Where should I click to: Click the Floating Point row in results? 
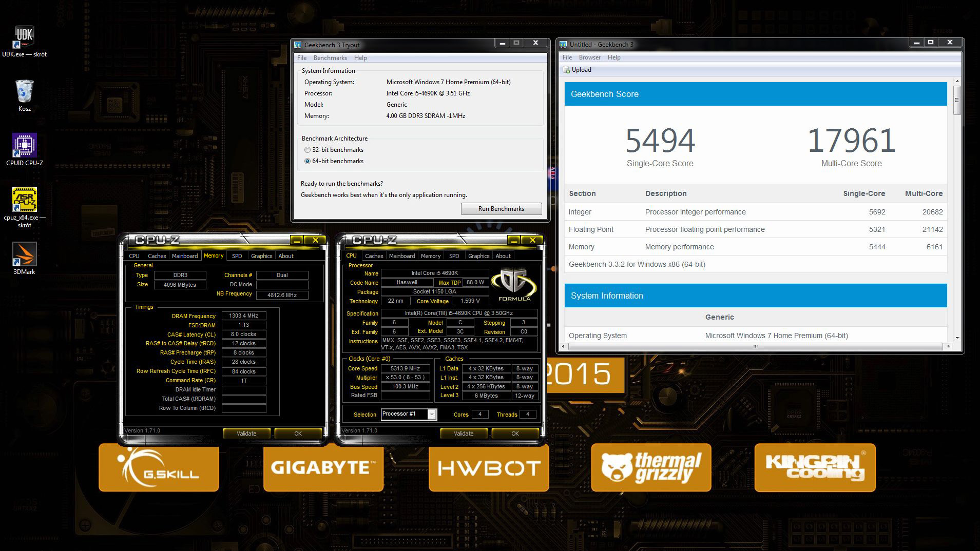point(756,229)
